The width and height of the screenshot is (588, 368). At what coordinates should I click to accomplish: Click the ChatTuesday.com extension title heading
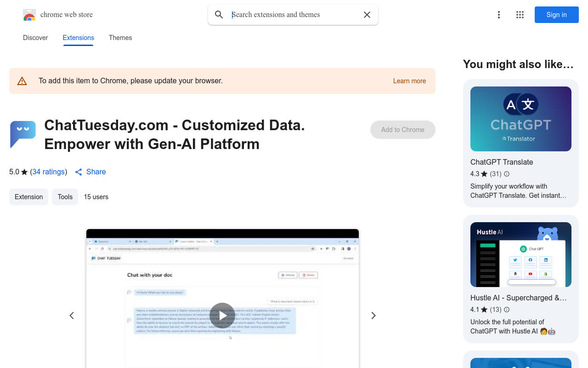point(175,134)
